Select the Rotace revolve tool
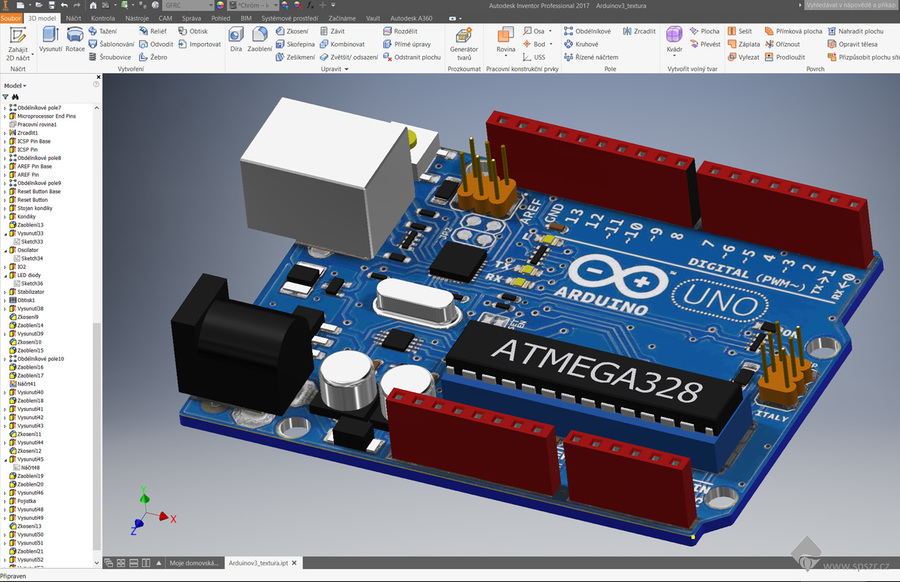Viewport: 900px width, 582px height. [x=75, y=40]
